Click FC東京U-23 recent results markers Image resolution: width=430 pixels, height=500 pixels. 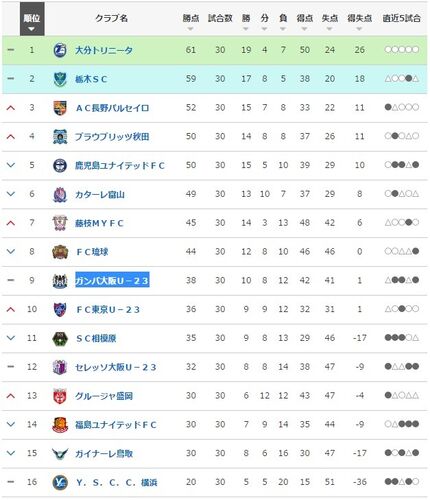(402, 309)
